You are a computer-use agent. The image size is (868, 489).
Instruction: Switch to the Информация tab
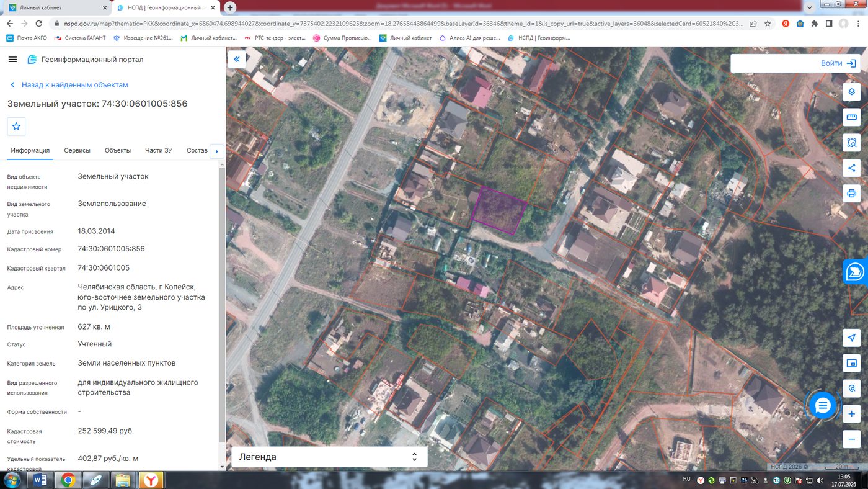point(30,150)
